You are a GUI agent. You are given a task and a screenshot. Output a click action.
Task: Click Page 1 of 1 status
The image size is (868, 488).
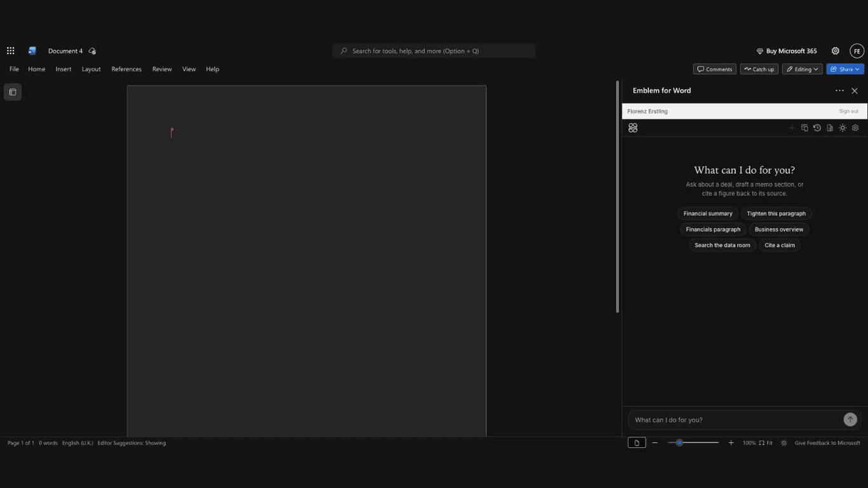[21, 443]
